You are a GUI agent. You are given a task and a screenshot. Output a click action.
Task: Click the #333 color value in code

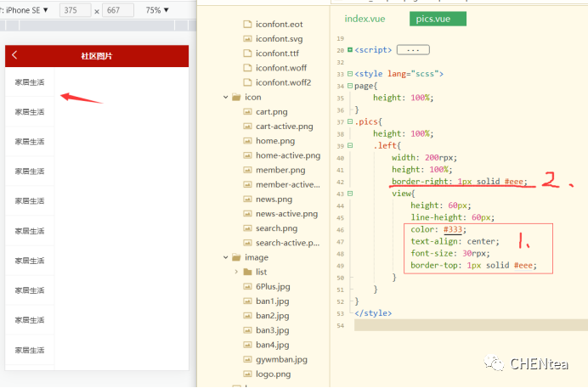point(455,229)
